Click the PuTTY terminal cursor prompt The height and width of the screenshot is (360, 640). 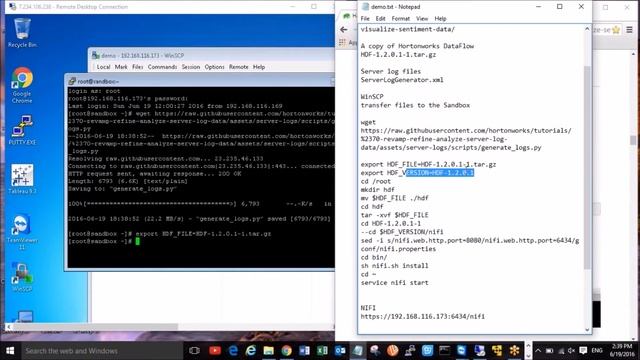coord(138,241)
